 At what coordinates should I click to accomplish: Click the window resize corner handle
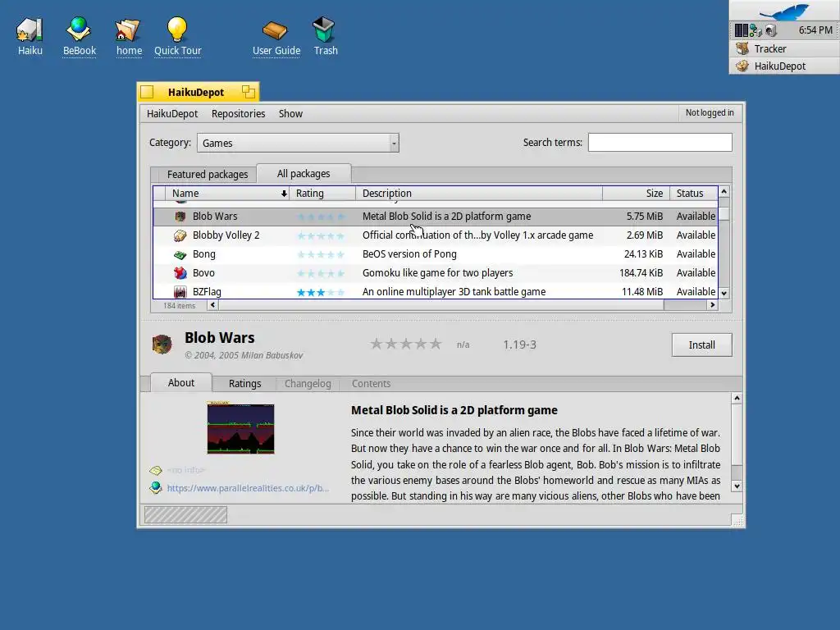pos(737,520)
